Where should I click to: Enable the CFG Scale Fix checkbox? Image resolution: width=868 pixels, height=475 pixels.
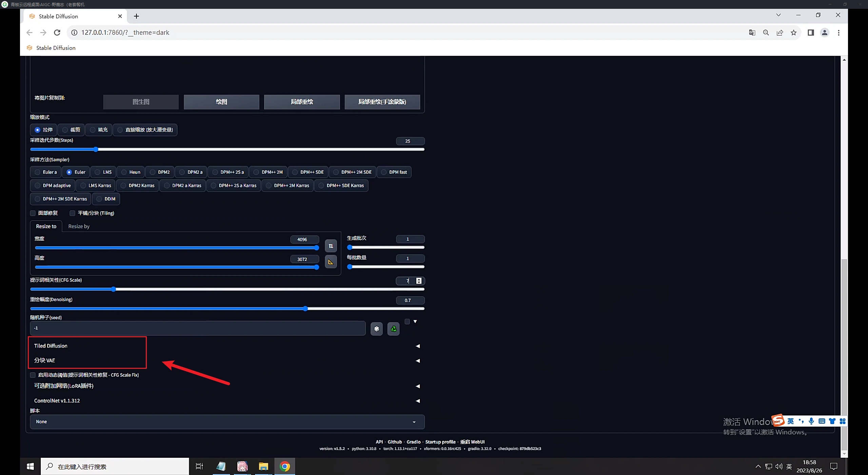(33, 375)
